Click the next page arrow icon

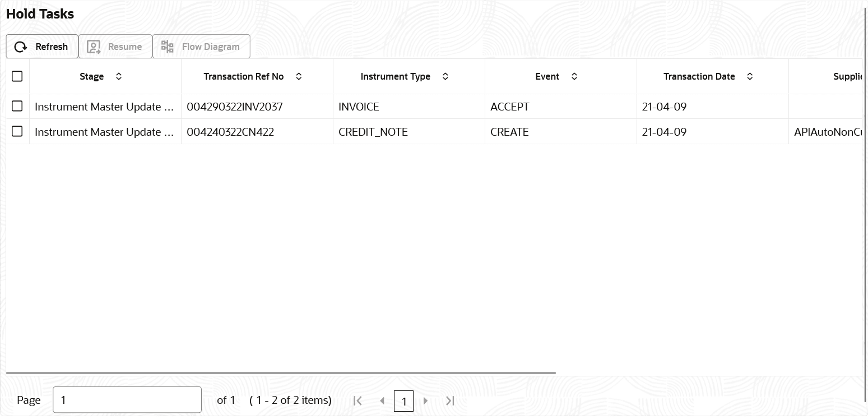tap(425, 400)
